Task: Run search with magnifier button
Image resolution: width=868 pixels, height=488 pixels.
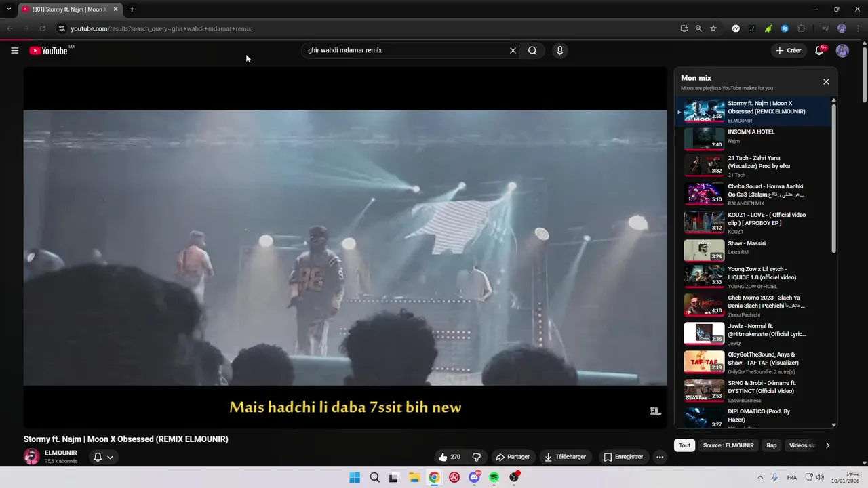Action: [x=532, y=50]
